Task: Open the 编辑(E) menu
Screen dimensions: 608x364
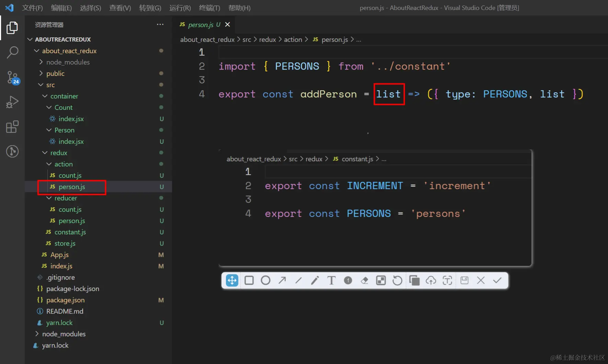Action: (61, 8)
